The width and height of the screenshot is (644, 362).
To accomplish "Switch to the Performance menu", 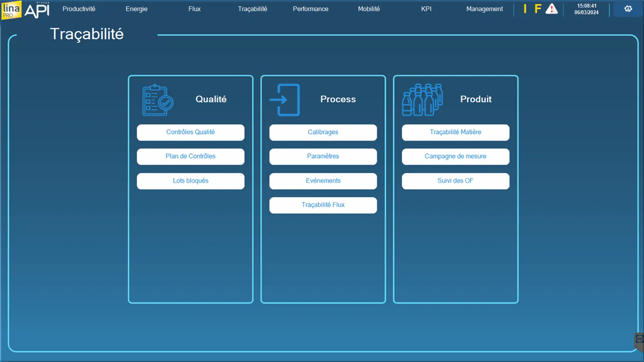I will click(310, 9).
